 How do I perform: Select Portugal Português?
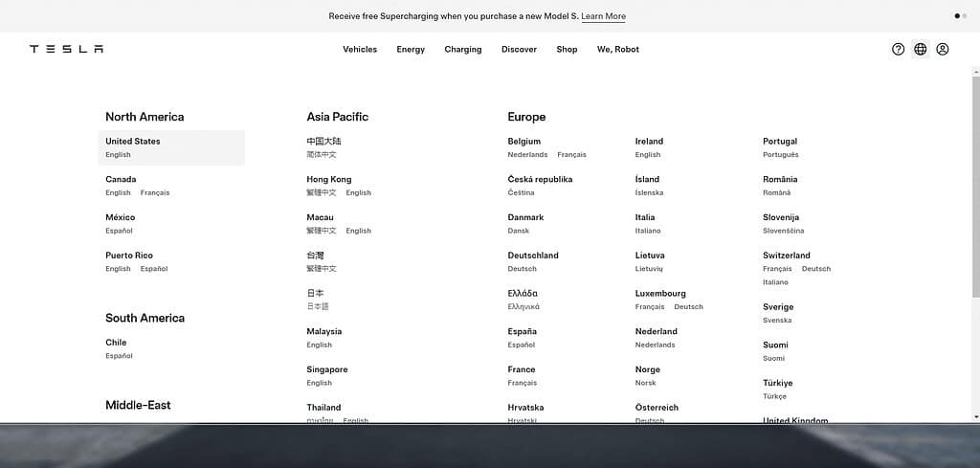pos(781,155)
